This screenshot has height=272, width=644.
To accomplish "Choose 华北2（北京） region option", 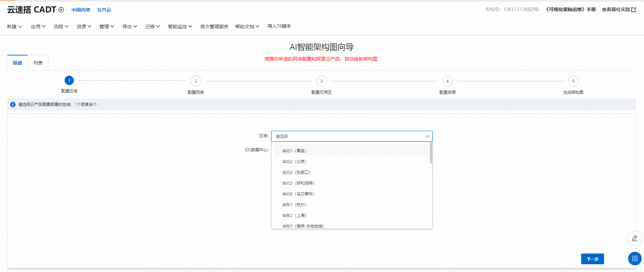I will [x=351, y=162].
